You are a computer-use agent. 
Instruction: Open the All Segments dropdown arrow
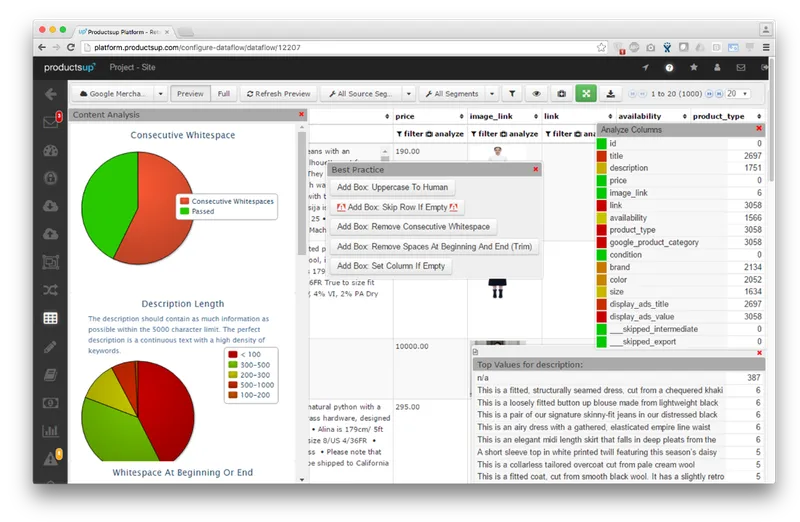click(x=492, y=94)
